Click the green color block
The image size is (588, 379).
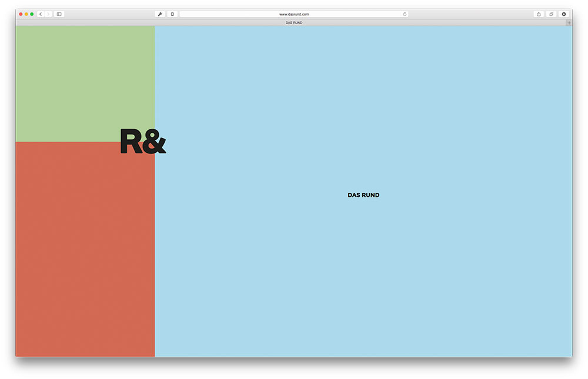pos(85,83)
